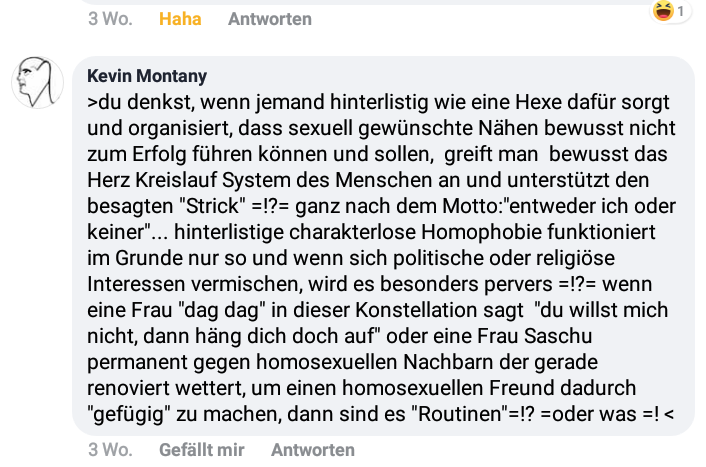This screenshot has height=467, width=706.
Task: Open Kevin Montany's profile picture avatar
Action: pos(37,82)
